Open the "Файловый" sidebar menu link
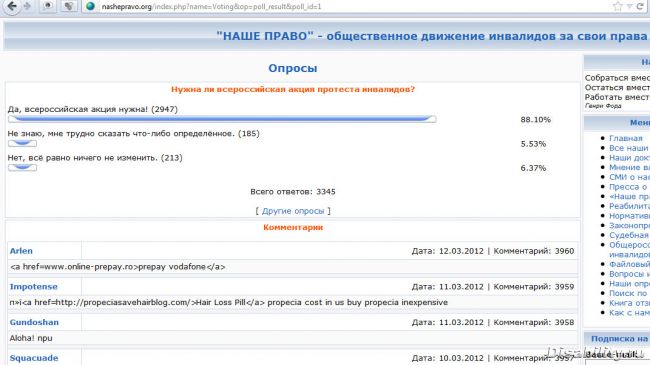Image resolution: width=650 pixels, height=365 pixels. coord(629,264)
